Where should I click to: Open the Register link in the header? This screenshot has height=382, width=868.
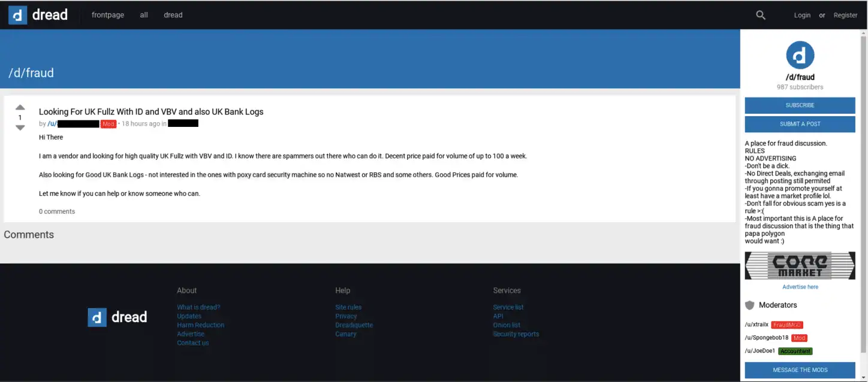(845, 16)
